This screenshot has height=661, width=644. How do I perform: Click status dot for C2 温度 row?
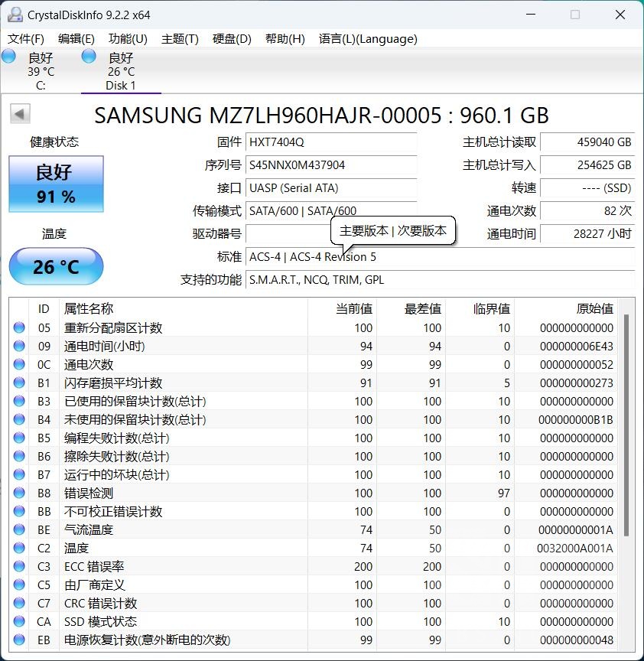(19, 548)
